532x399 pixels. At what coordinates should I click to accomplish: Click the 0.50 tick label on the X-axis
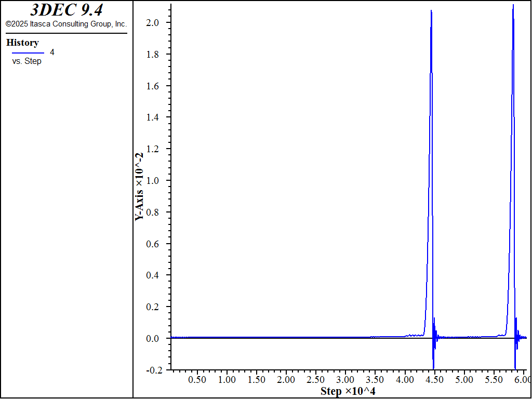[197, 380]
